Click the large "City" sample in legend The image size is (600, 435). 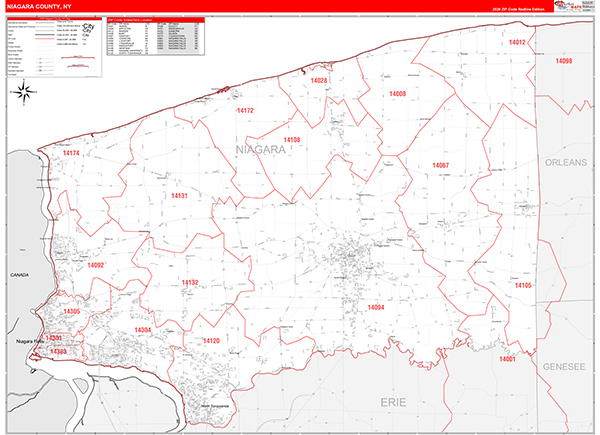point(89,26)
